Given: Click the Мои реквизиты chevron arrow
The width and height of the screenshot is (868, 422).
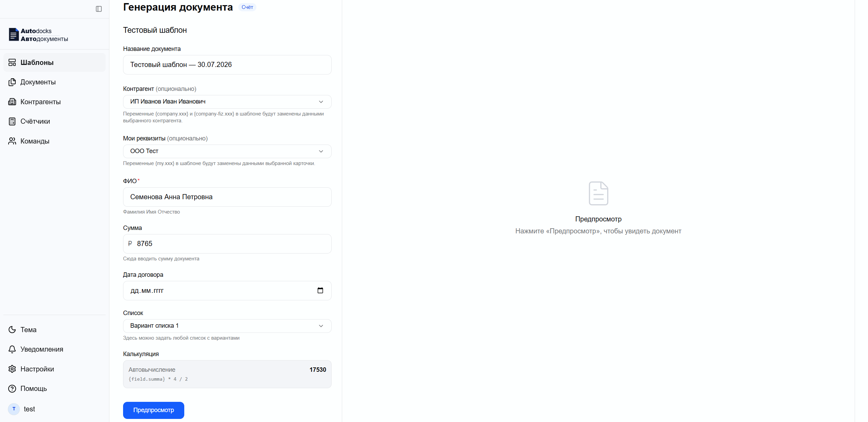Looking at the screenshot, I should point(321,151).
